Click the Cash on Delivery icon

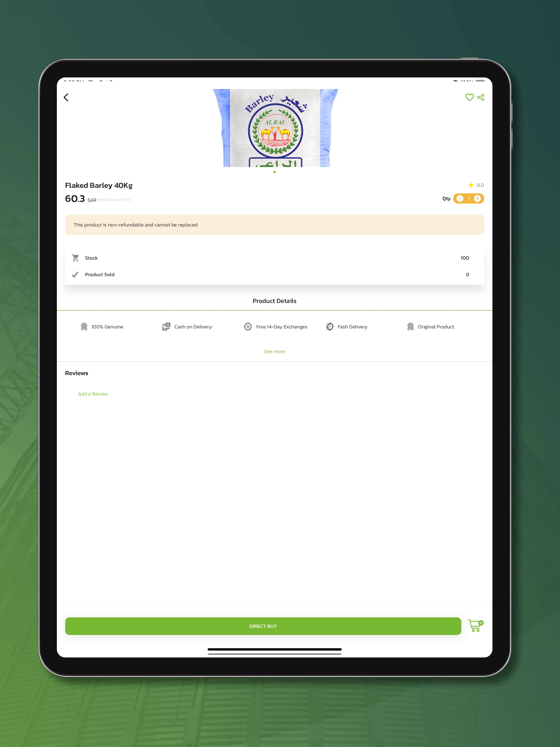[x=167, y=326]
